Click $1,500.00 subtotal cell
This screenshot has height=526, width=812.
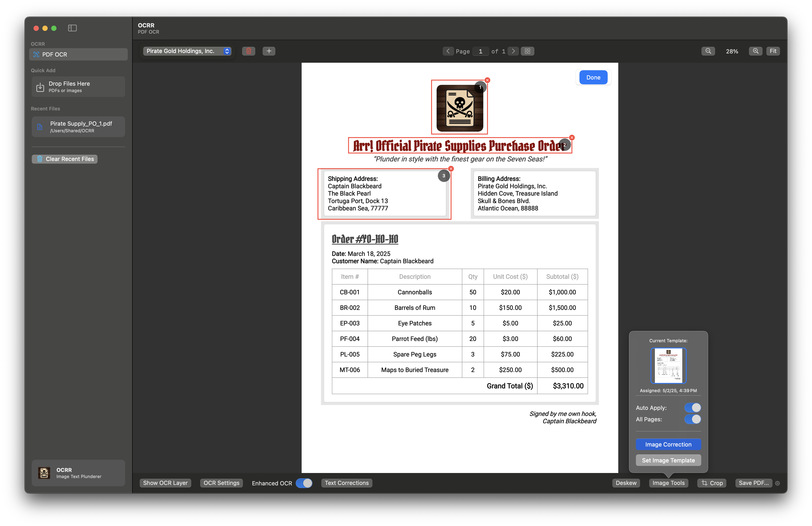(562, 308)
